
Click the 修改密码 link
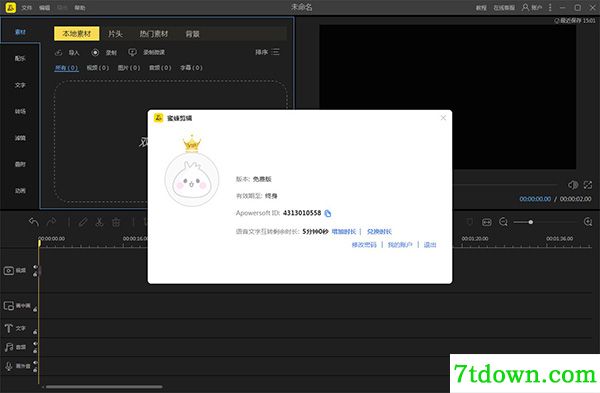(364, 245)
